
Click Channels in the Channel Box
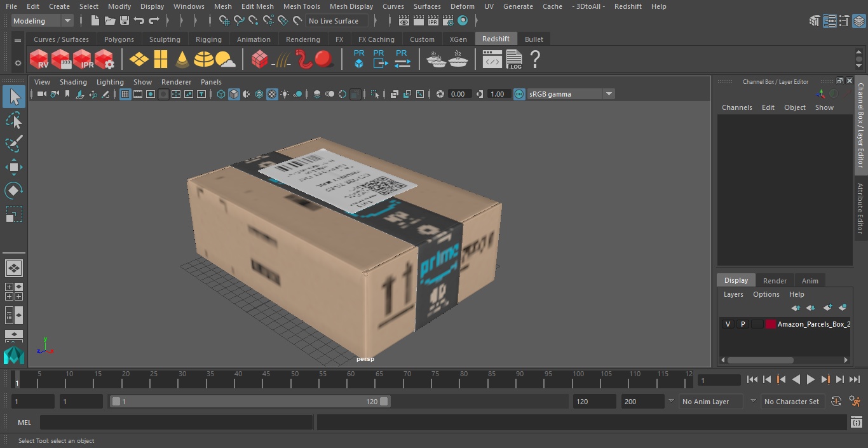click(x=736, y=107)
